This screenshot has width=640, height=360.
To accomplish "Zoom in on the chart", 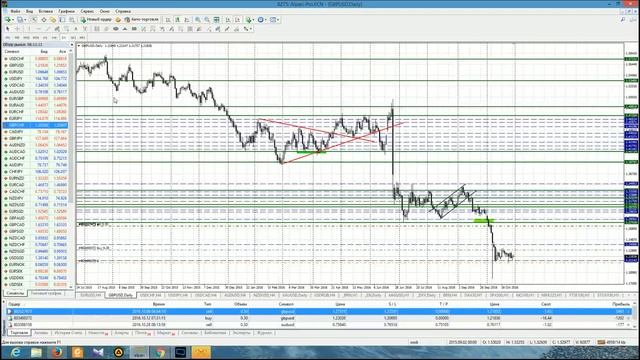I will pos(198,20).
